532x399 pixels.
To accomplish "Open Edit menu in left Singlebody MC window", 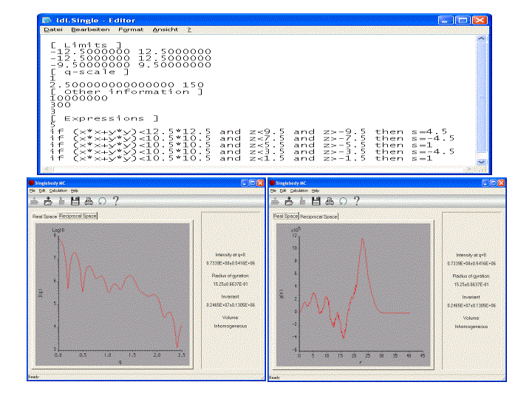I will [x=42, y=191].
